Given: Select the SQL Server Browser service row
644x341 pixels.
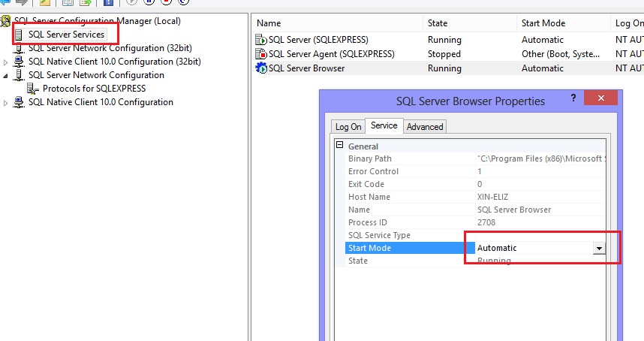Looking at the screenshot, I should (447, 68).
